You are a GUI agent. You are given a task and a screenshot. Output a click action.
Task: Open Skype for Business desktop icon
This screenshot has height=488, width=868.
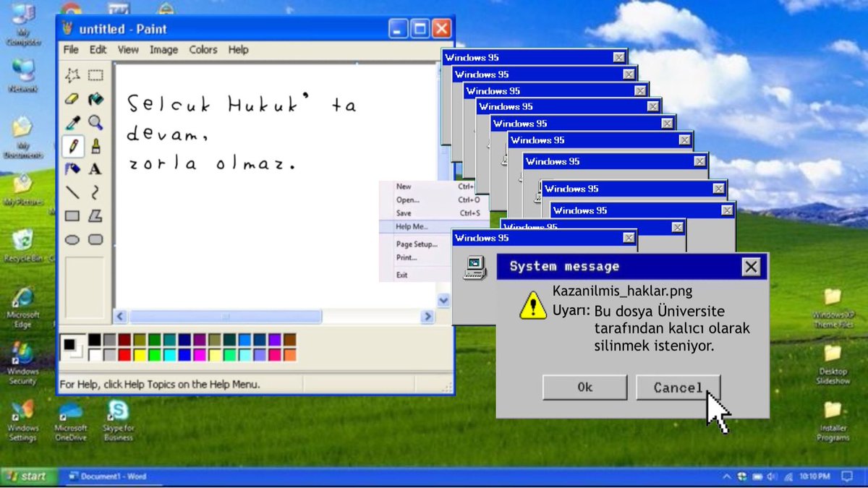[118, 421]
